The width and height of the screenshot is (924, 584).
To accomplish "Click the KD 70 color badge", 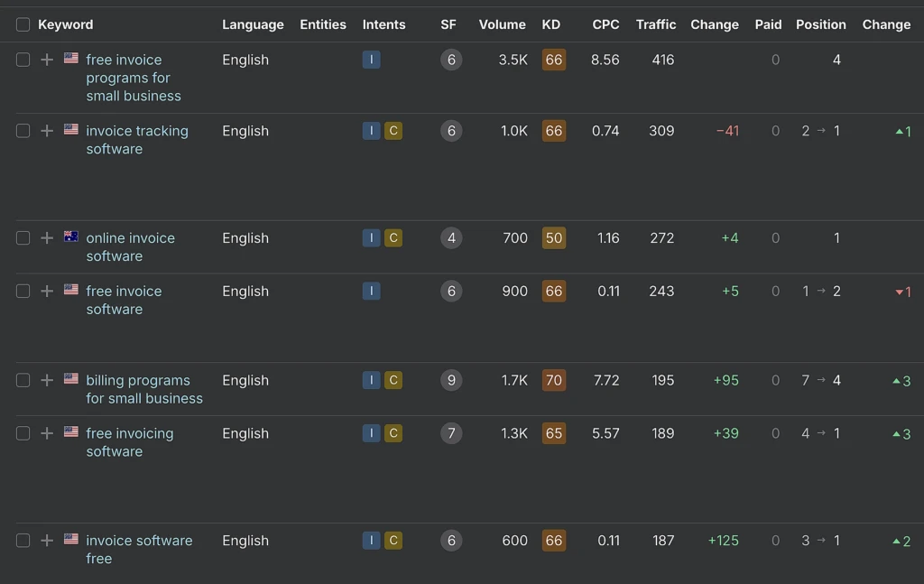I will tap(554, 380).
